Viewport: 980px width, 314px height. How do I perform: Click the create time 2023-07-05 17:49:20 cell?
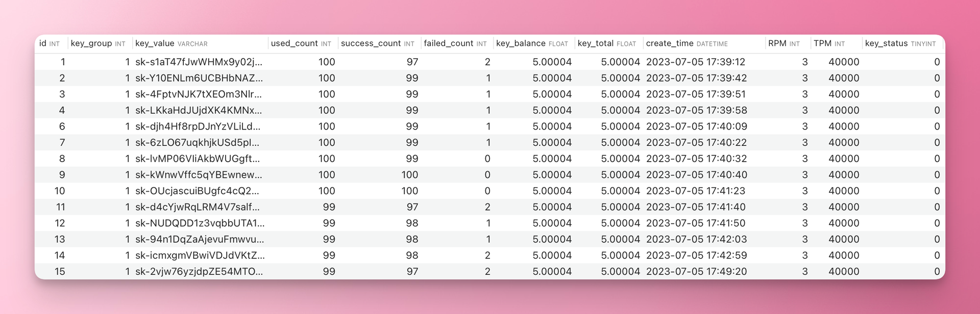696,272
